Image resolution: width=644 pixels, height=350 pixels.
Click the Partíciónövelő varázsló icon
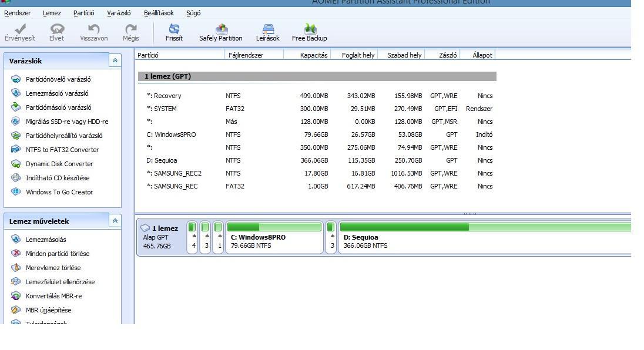[x=16, y=79]
